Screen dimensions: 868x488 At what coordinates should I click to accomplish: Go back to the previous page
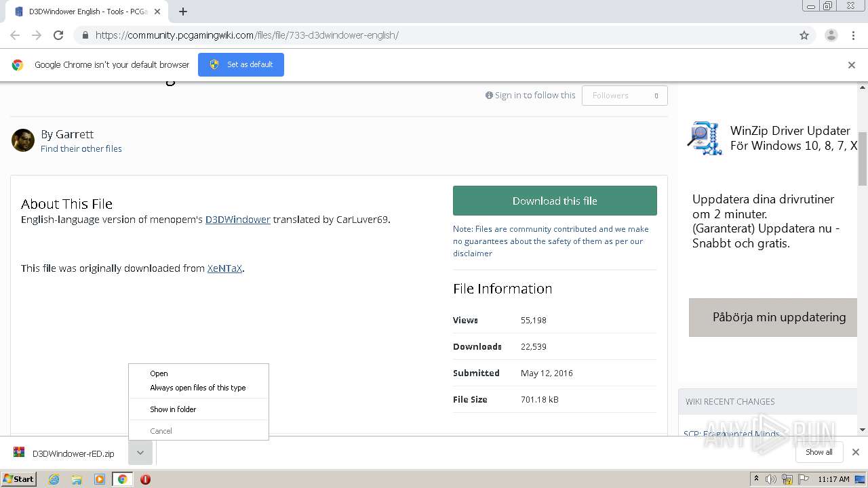pos(15,35)
